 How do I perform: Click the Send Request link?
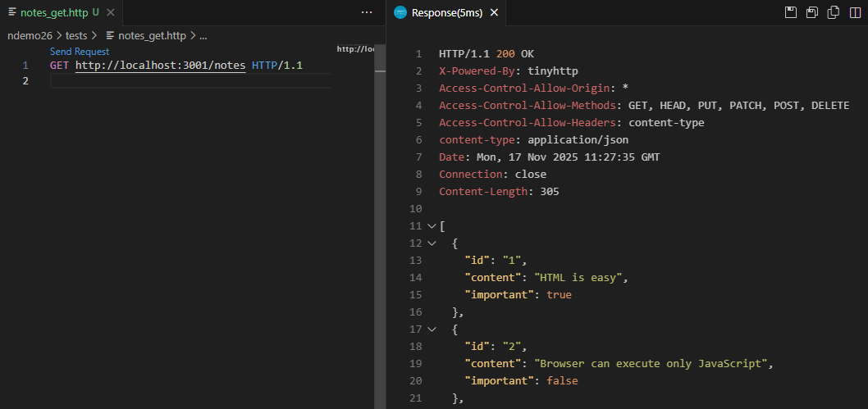point(79,52)
